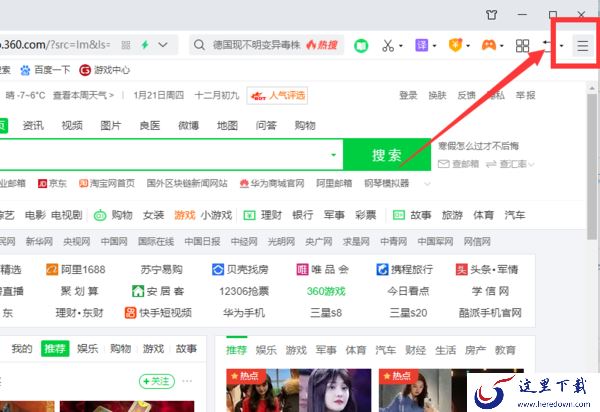The width and height of the screenshot is (600, 412).
Task: Select the green 推荐 tab in left feed
Action: (x=55, y=348)
